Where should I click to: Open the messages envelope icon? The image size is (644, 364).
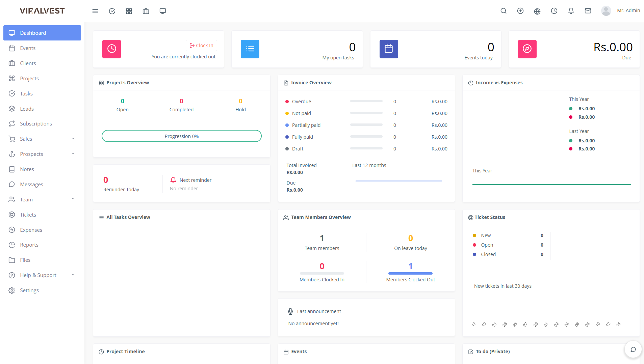tap(588, 11)
